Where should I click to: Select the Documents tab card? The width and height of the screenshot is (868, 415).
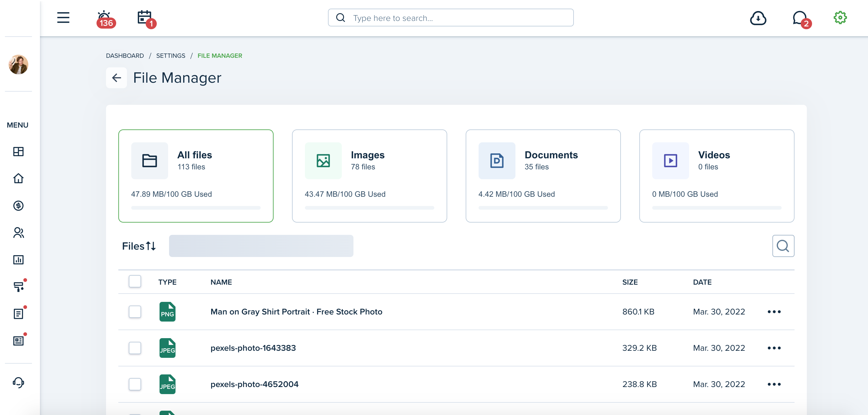[543, 176]
